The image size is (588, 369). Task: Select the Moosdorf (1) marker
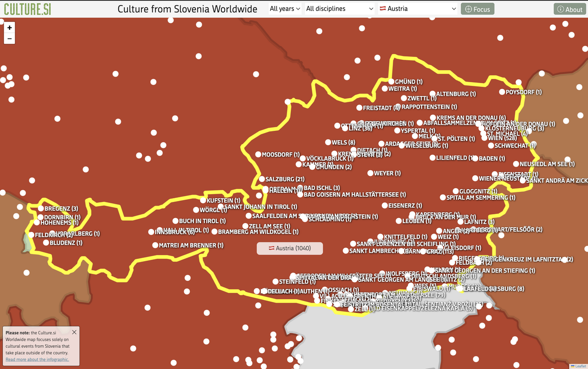click(258, 155)
